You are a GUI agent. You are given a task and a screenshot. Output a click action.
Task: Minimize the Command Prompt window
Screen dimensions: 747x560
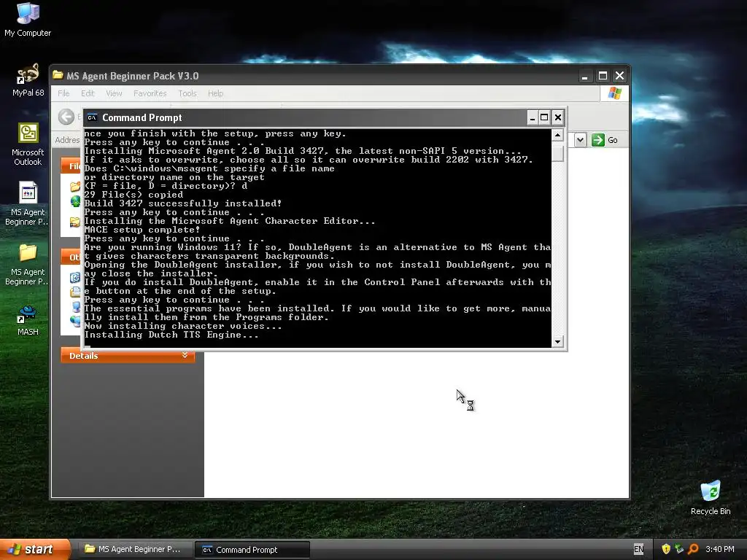(x=532, y=117)
